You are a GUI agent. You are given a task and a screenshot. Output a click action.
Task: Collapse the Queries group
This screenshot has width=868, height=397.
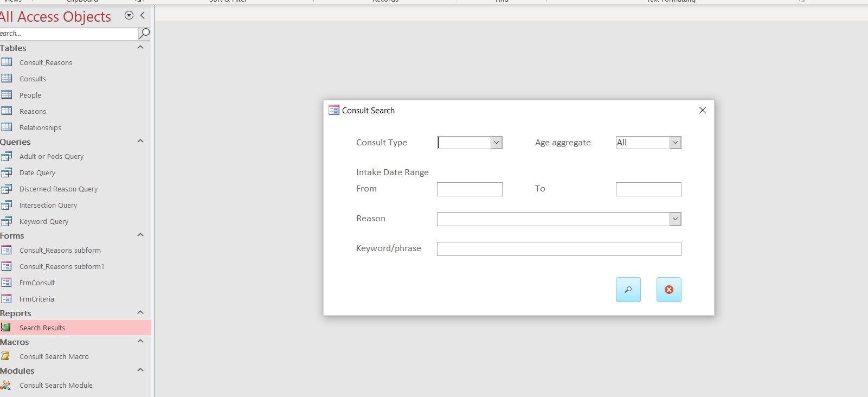point(140,142)
